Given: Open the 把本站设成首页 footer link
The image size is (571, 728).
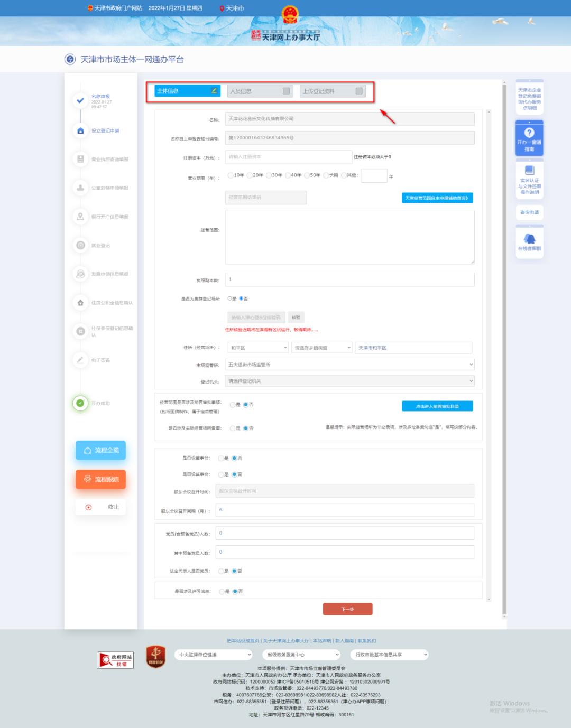Looking at the screenshot, I should click(243, 641).
